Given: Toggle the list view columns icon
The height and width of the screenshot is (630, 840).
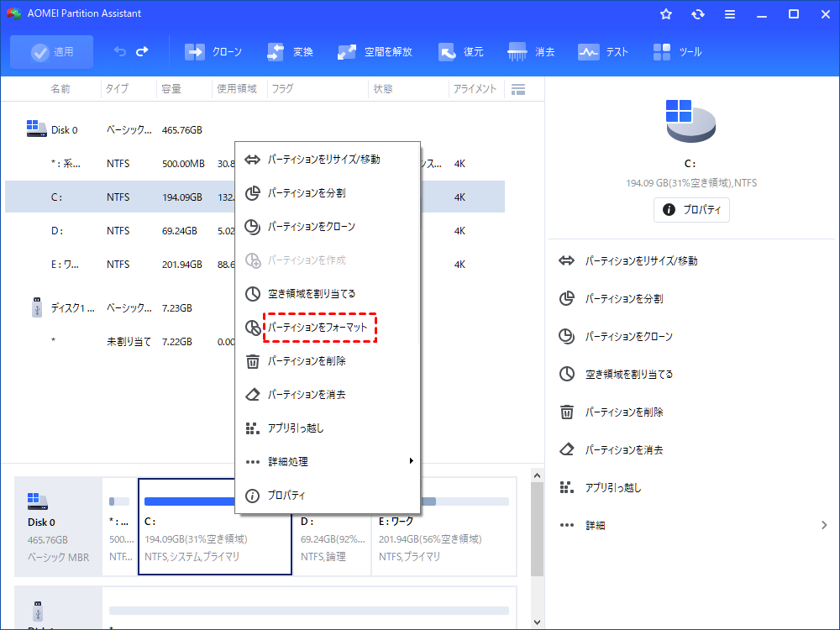Looking at the screenshot, I should (518, 89).
